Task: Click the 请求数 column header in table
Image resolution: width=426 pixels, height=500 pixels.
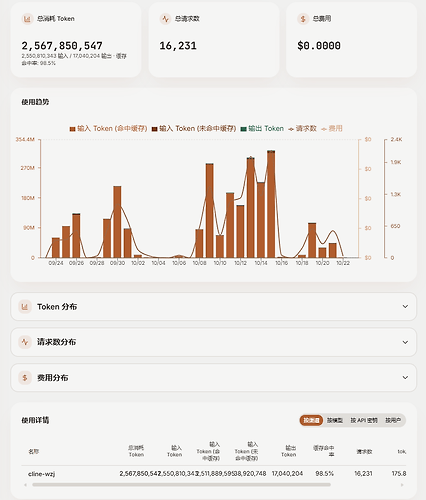Action: click(364, 451)
